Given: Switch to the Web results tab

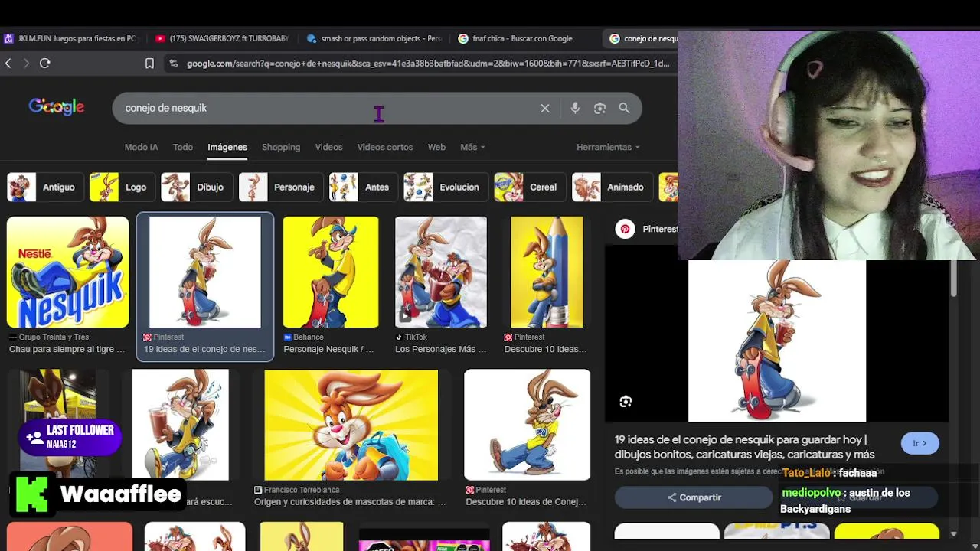Looking at the screenshot, I should pyautogui.click(x=436, y=147).
